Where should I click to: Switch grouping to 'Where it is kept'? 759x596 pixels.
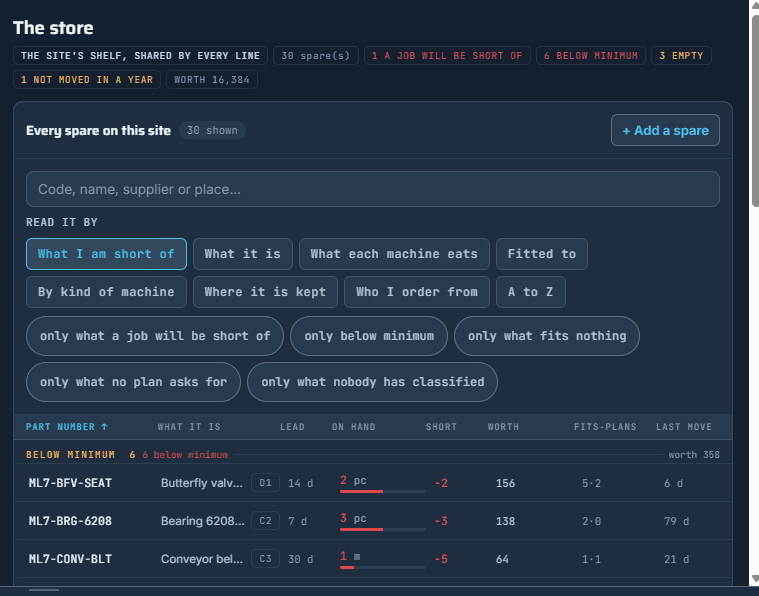pyautogui.click(x=265, y=292)
